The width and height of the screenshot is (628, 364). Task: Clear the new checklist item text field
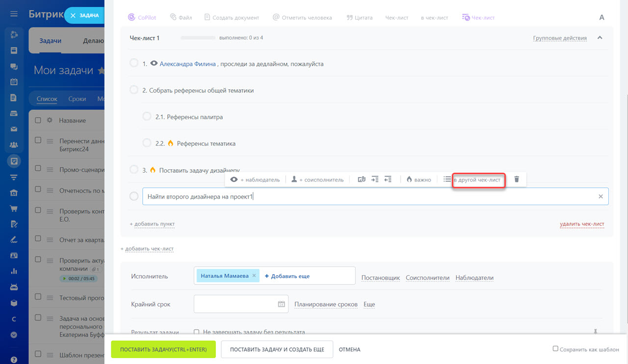[x=601, y=196]
